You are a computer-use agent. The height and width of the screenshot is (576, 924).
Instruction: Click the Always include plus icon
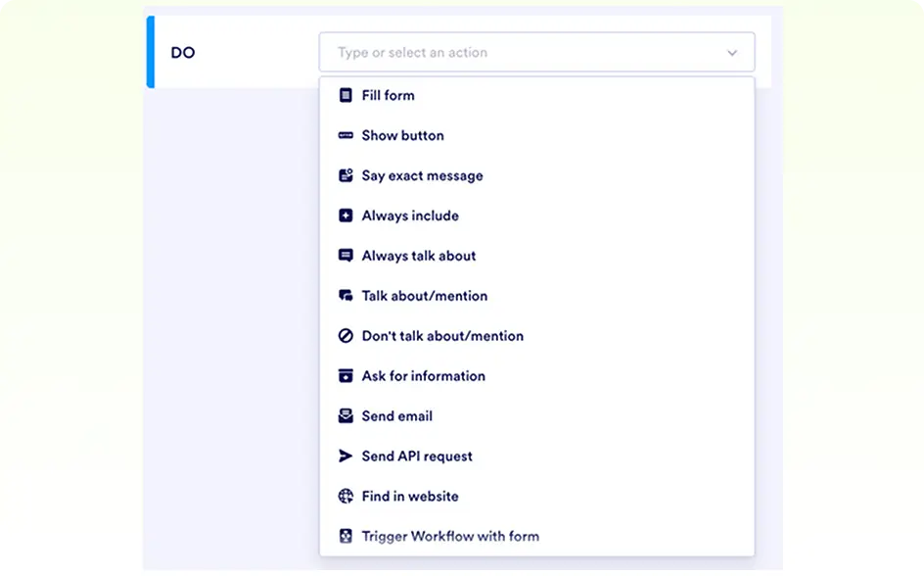(345, 216)
